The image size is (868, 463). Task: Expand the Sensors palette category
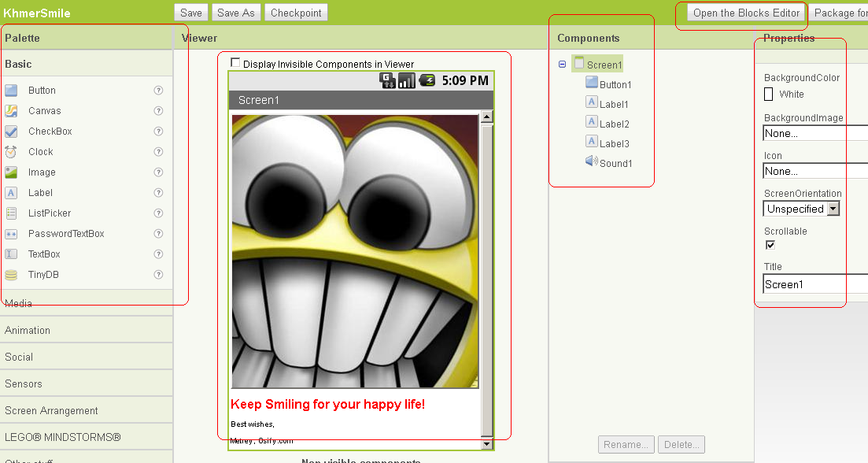[24, 383]
